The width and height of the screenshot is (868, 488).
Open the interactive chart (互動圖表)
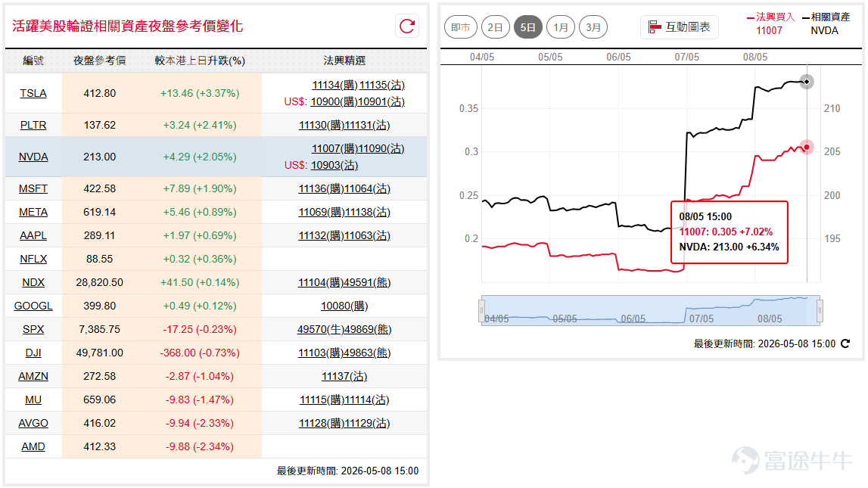(680, 27)
